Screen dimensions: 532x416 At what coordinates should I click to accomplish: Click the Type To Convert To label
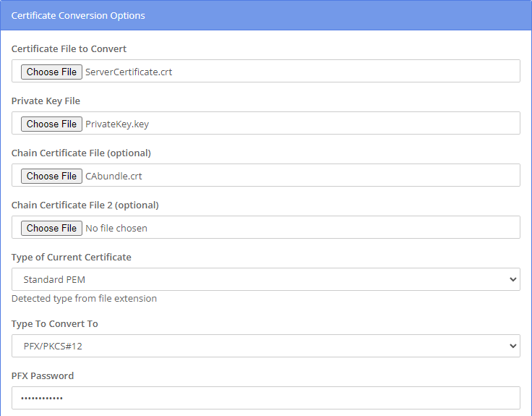click(55, 323)
